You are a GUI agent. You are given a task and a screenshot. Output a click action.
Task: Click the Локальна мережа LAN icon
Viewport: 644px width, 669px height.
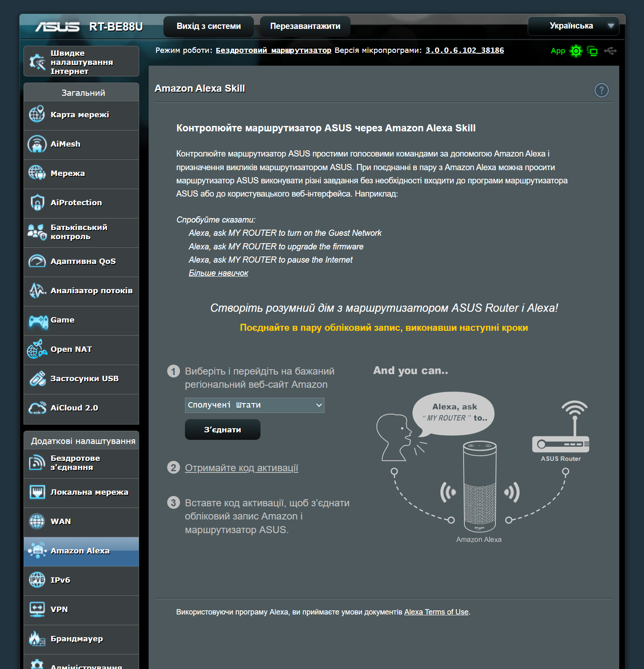tap(37, 492)
